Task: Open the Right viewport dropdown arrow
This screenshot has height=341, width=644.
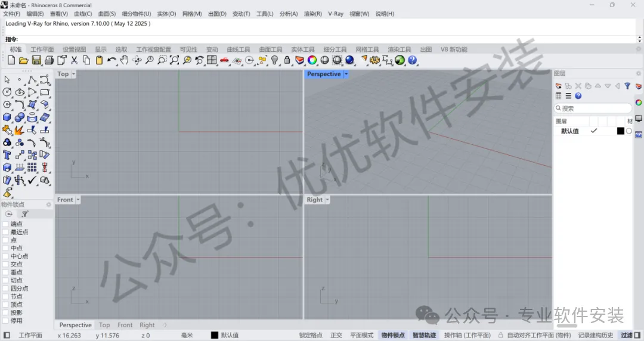Action: (327, 200)
